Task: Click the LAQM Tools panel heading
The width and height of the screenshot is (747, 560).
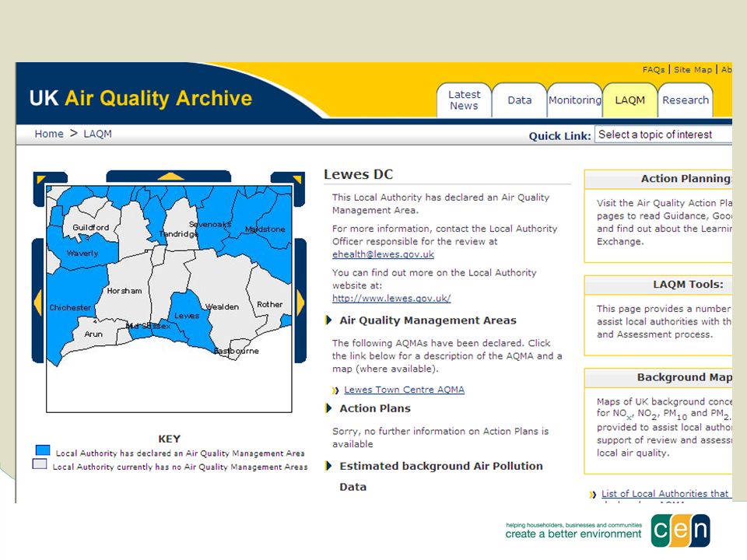Action: click(x=688, y=285)
